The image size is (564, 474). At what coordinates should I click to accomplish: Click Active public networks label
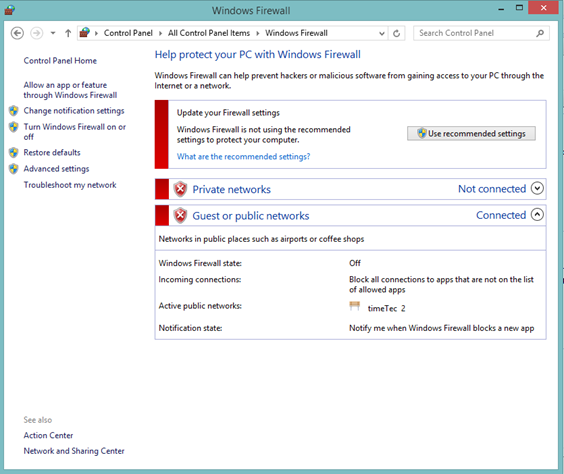200,306
